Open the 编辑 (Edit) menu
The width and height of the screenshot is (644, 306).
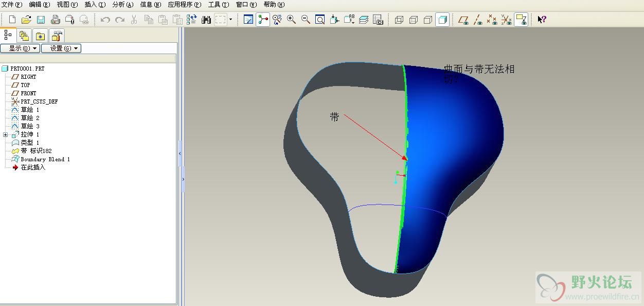(40, 5)
